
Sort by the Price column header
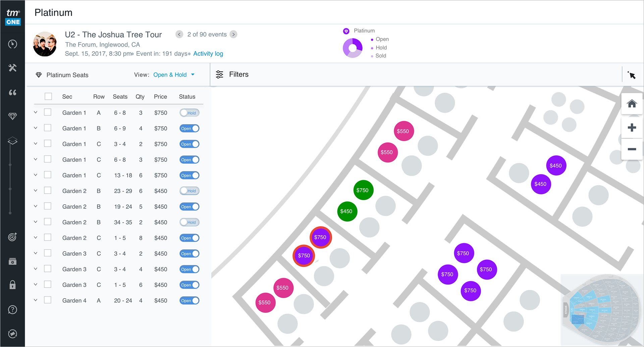tap(160, 97)
